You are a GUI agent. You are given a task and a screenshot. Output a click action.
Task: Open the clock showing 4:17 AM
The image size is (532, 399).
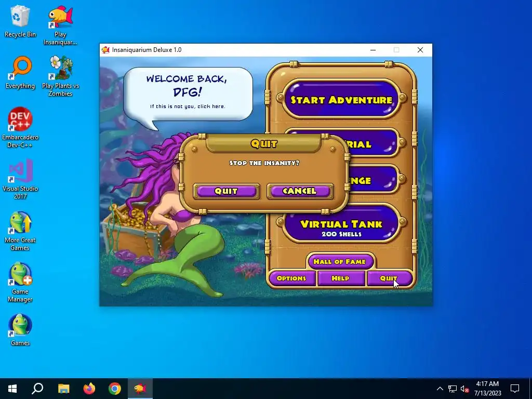pos(487,389)
